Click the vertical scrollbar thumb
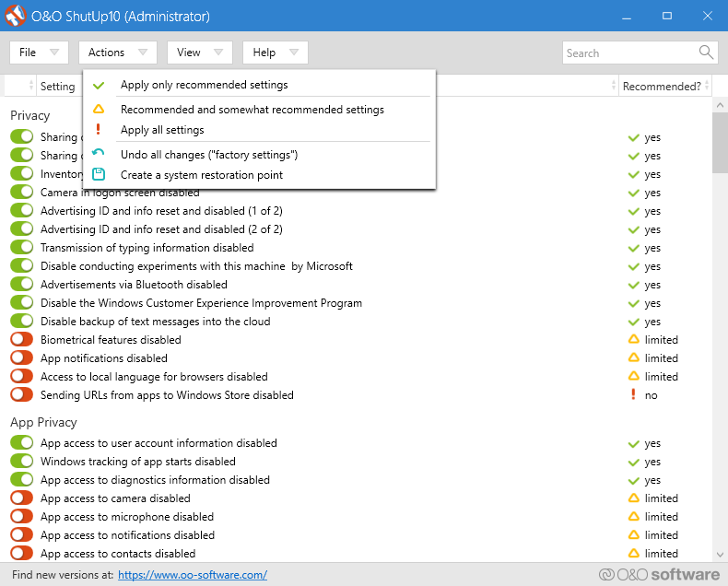 [720, 143]
